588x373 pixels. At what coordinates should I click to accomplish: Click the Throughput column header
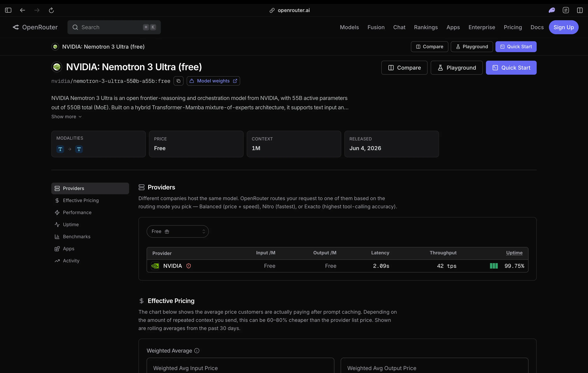pos(443,253)
